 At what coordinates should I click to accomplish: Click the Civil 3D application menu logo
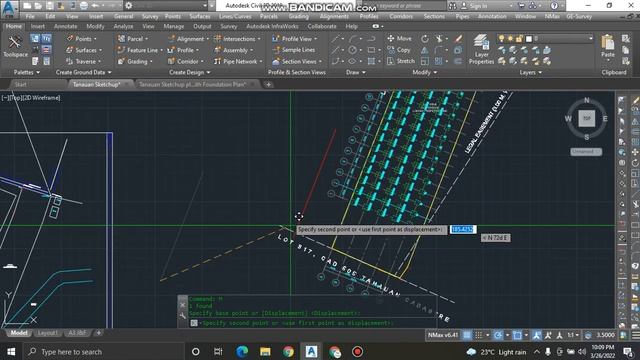tap(9, 9)
